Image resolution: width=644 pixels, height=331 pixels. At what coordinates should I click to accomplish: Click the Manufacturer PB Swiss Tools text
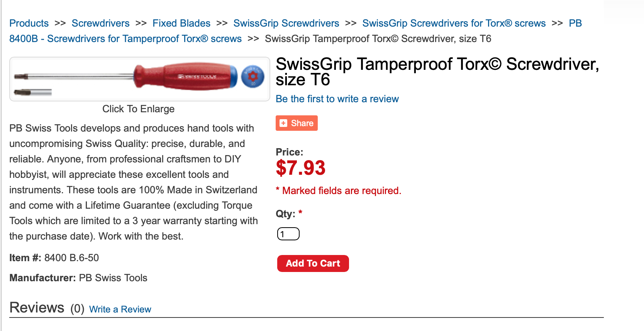point(78,277)
